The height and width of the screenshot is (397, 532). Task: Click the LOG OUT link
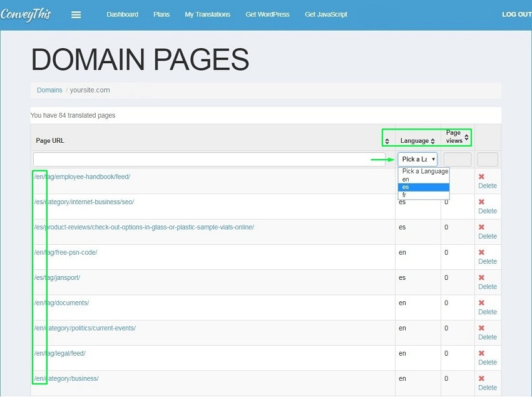click(516, 14)
